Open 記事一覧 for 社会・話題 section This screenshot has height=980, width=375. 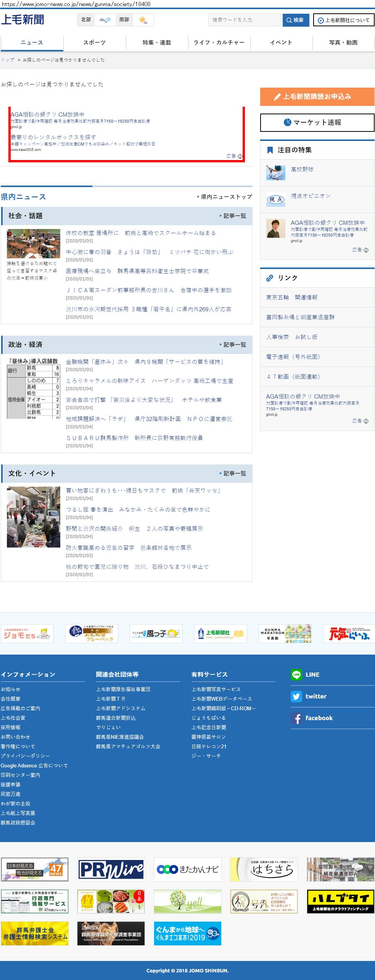(x=233, y=216)
